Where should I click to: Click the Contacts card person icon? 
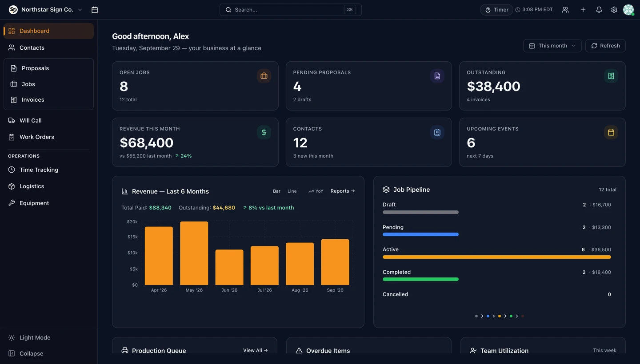pos(437,132)
